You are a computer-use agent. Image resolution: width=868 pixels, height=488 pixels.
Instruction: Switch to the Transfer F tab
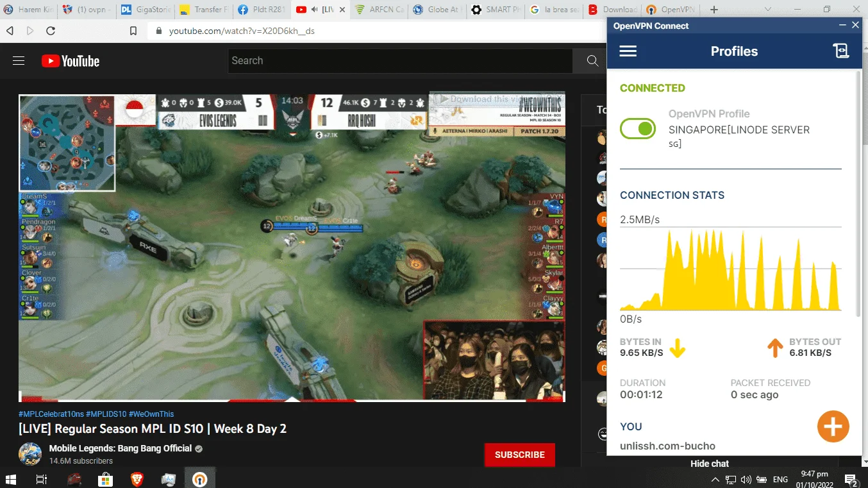(203, 10)
